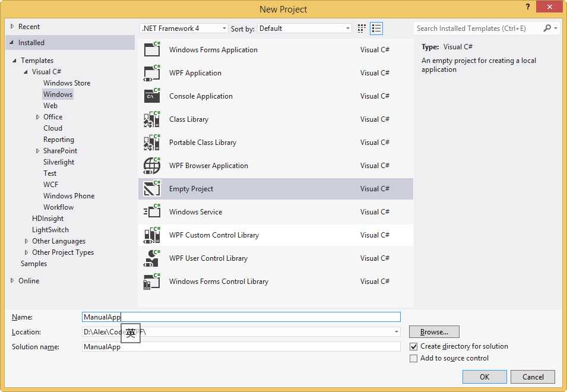The height and width of the screenshot is (392, 567).
Task: Switch to medium icons list view
Action: 376,29
